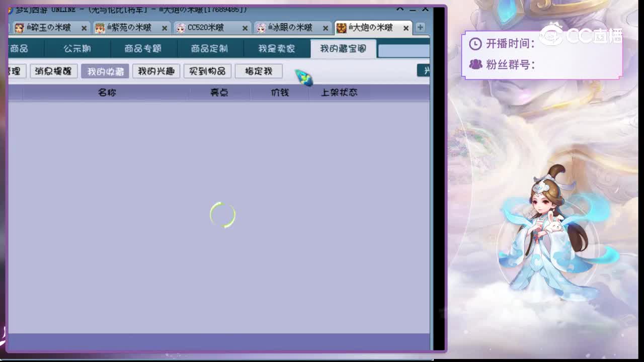Click the search input field

point(404,51)
